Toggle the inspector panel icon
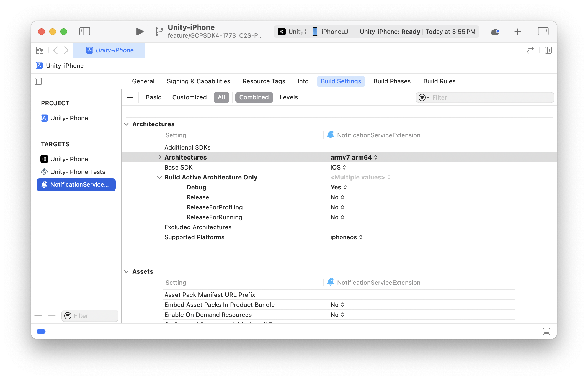 pyautogui.click(x=543, y=31)
